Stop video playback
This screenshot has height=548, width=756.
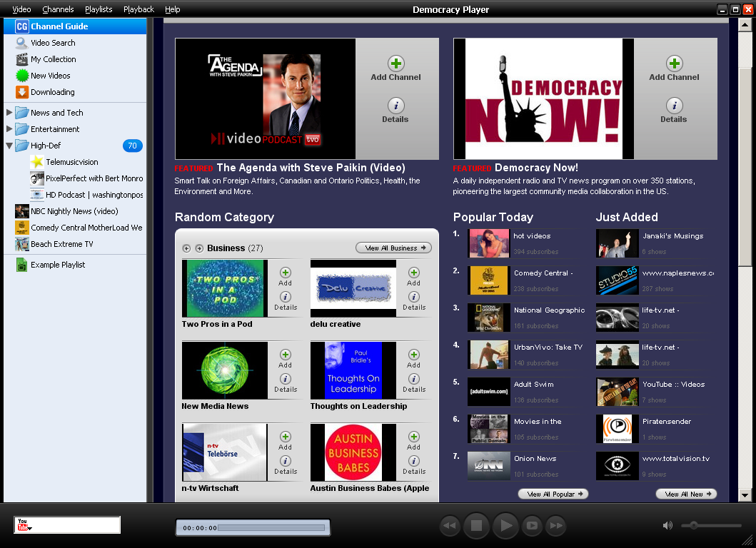tap(476, 526)
